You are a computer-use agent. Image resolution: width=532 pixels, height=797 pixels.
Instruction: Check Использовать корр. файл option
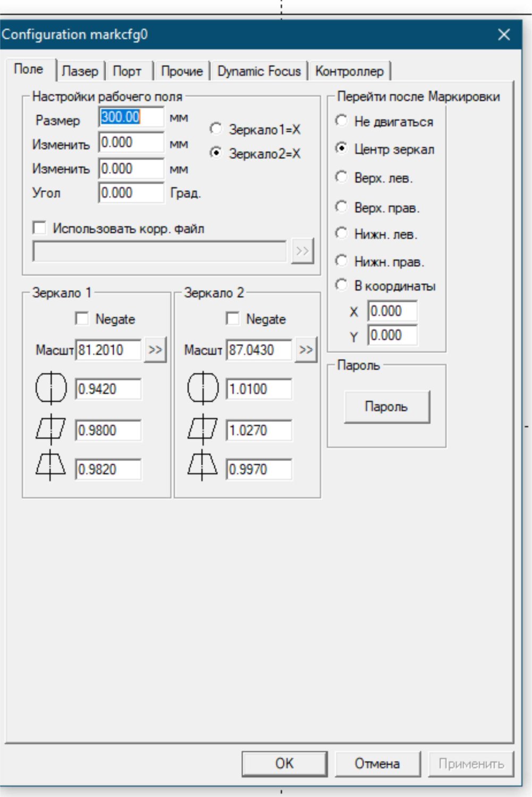[40, 228]
